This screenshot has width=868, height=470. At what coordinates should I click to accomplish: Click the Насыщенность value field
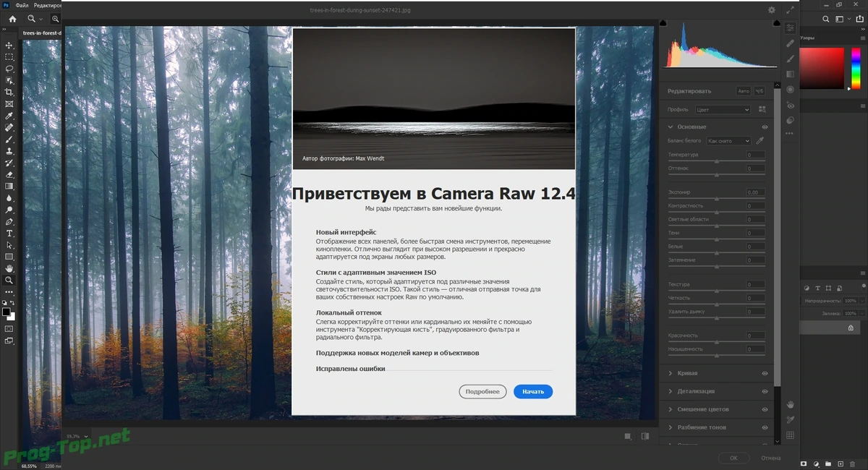[755, 349]
